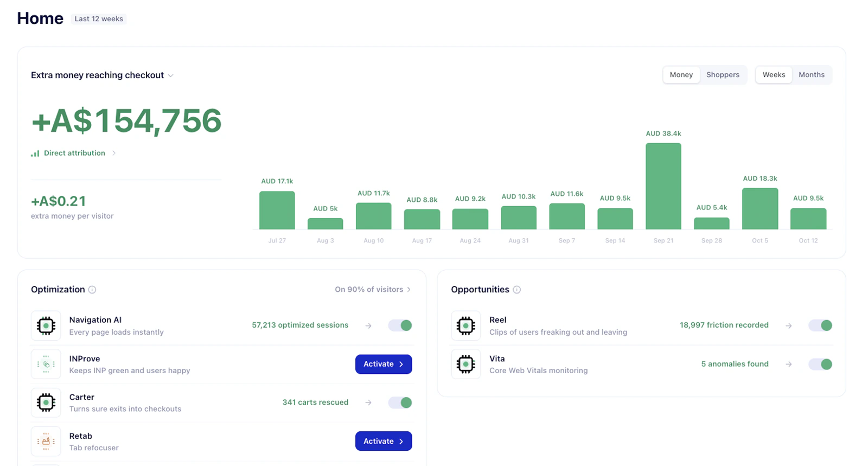Click the INProve row icon

pos(46,364)
